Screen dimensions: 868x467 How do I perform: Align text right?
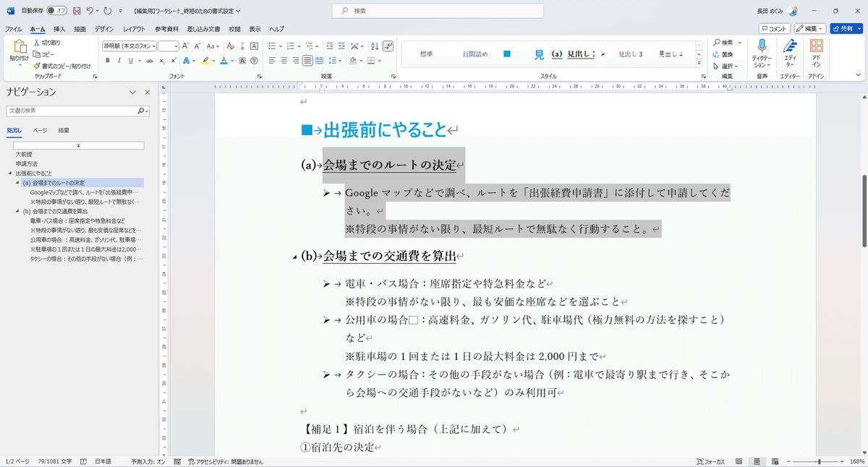point(296,61)
